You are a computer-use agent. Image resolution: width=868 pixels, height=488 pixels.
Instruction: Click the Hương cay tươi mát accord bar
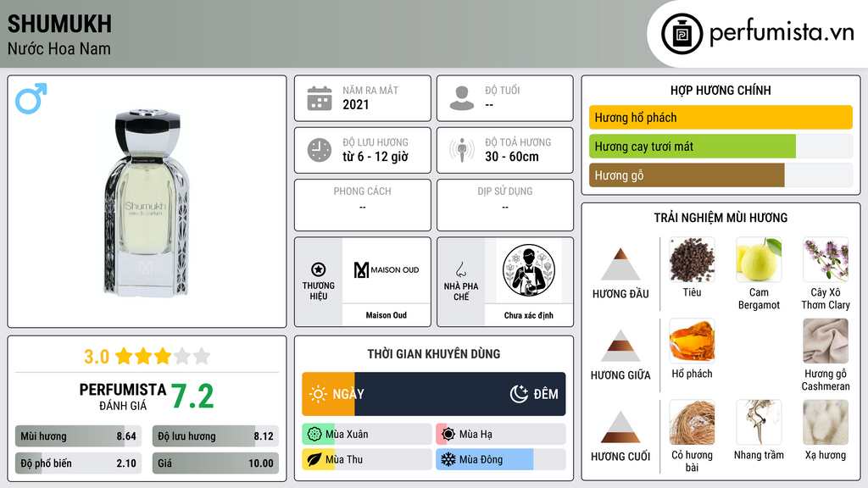click(x=721, y=146)
